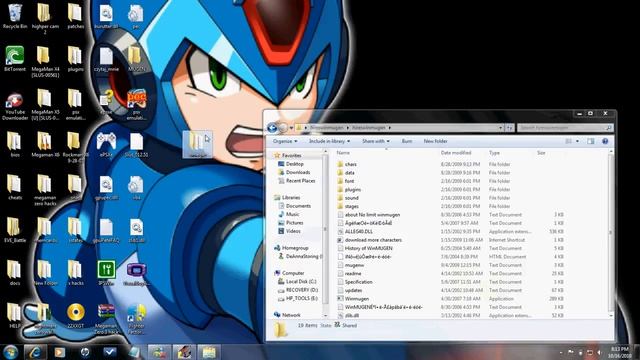This screenshot has height=360, width=640.
Task: Open Music library in sidebar
Action: tap(292, 214)
